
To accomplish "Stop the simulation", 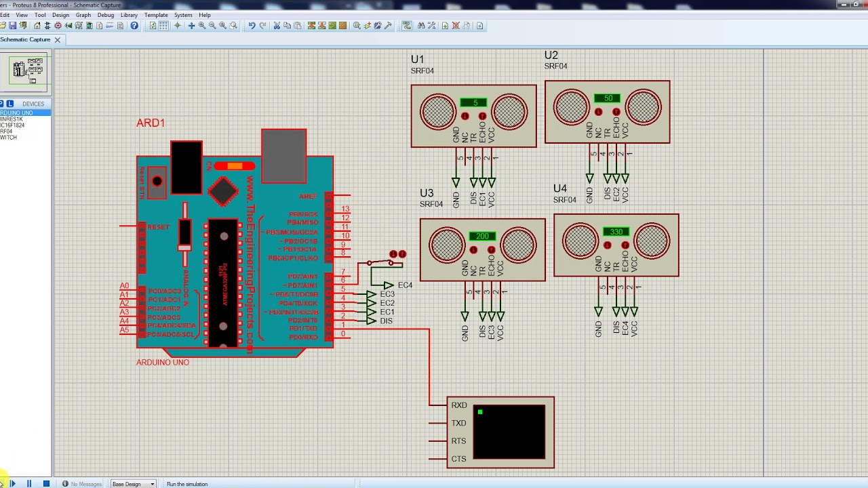I will (x=46, y=484).
